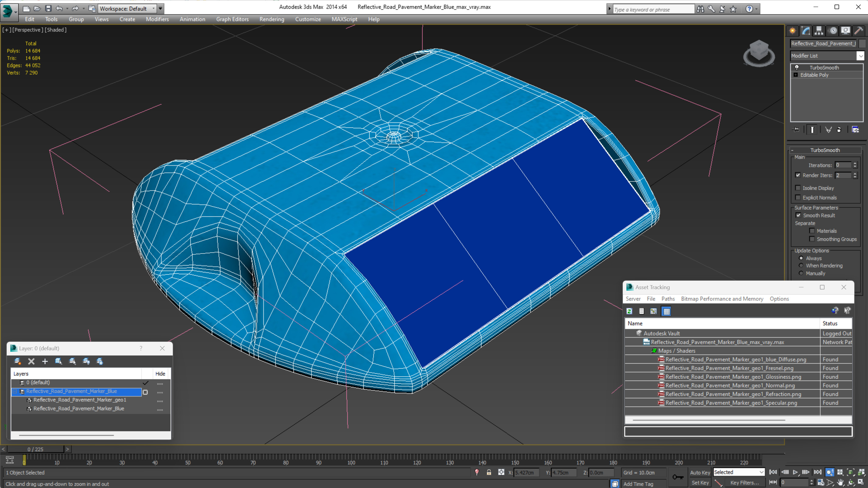Click the Open File folder icon

pos(37,9)
